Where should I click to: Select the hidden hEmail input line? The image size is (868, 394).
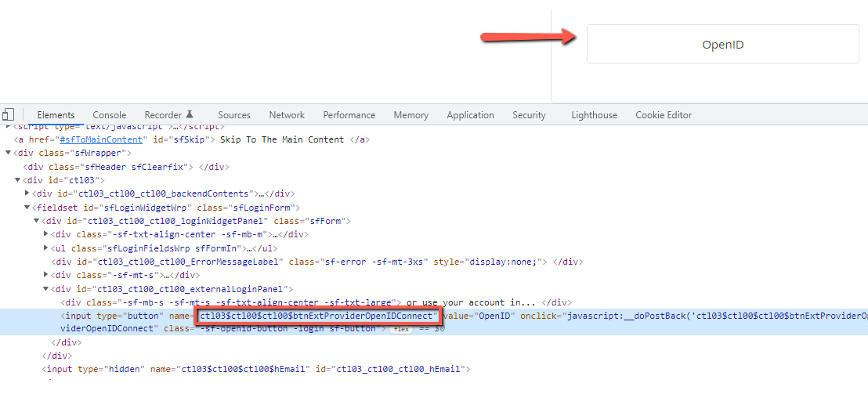[255, 369]
